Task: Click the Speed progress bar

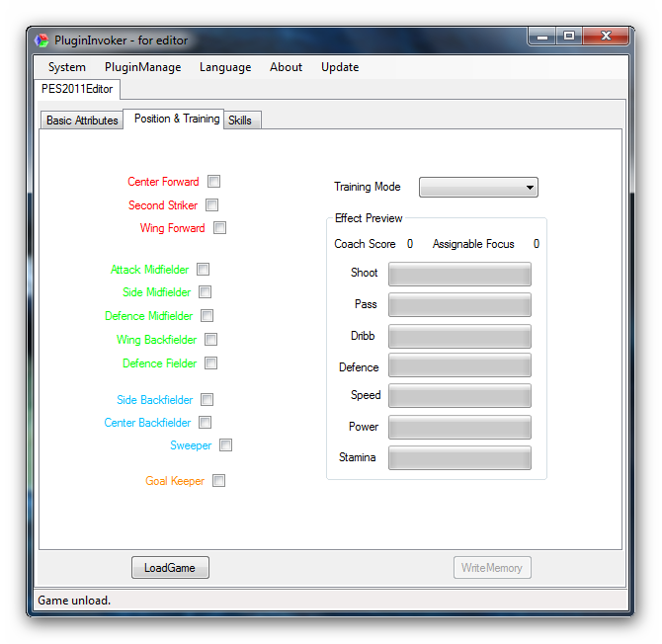Action: pyautogui.click(x=459, y=396)
